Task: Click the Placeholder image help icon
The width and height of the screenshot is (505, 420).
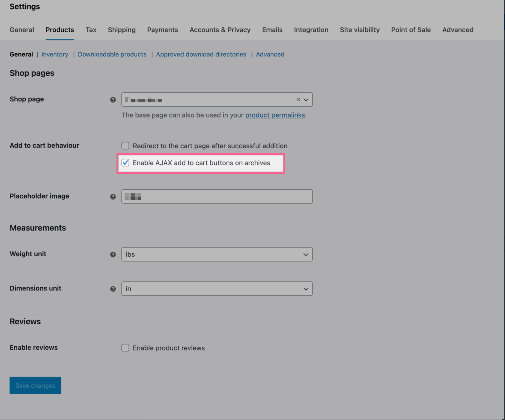Action: [x=113, y=197]
